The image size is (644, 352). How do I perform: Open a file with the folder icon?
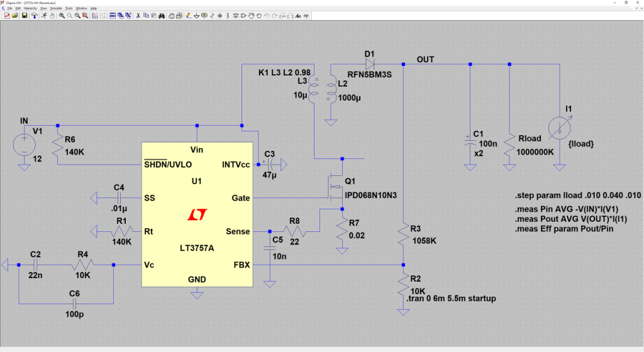(x=15, y=16)
